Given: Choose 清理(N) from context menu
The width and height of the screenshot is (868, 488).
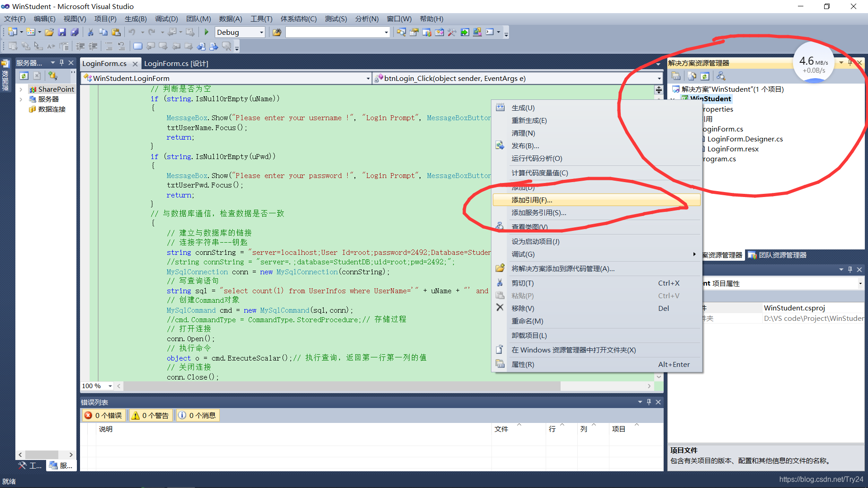Looking at the screenshot, I should [596, 133].
